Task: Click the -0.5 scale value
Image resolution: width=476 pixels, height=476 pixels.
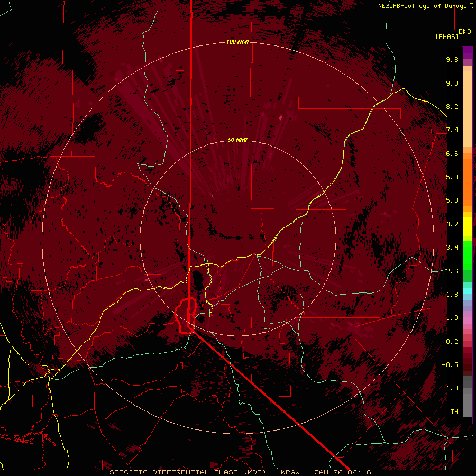Action: point(450,365)
